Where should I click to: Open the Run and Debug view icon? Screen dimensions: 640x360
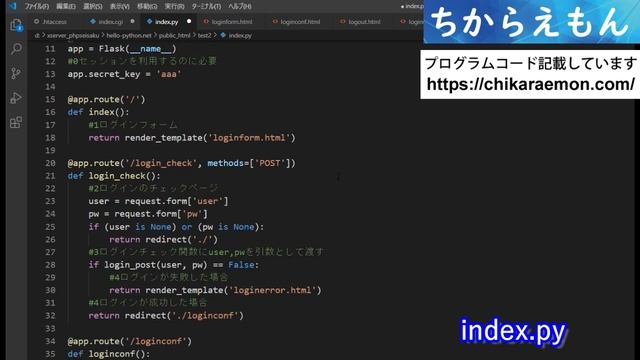click(16, 98)
